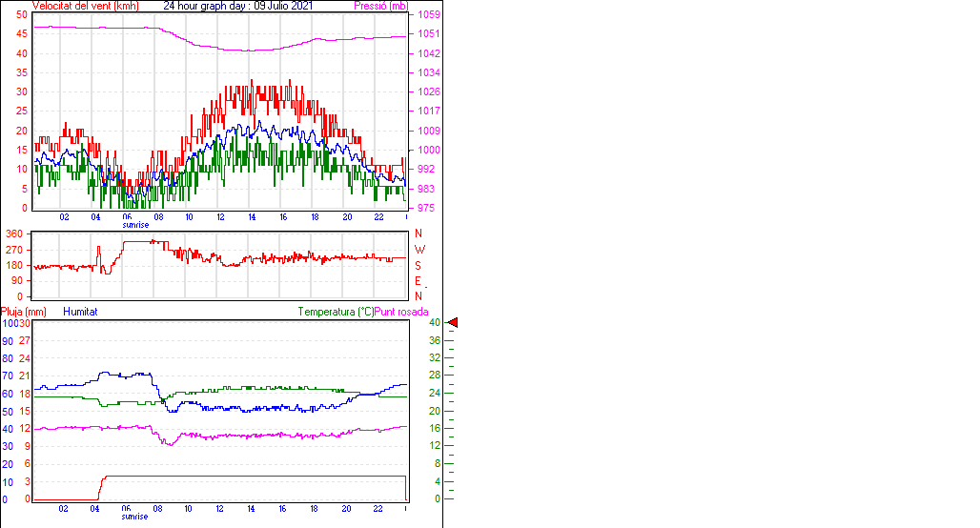Click the sunrise marker under the wind speed graph

(x=134, y=226)
